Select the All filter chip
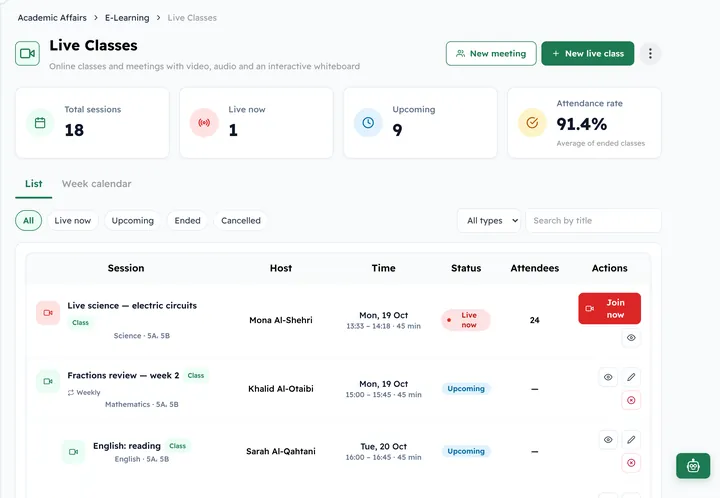This screenshot has width=720, height=498. [x=28, y=220]
